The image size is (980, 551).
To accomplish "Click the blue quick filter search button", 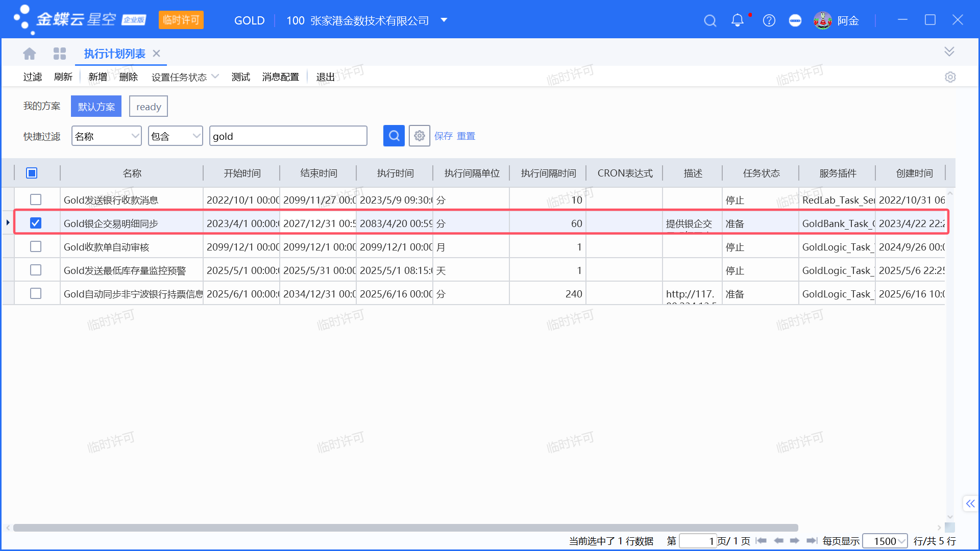I will tap(394, 136).
